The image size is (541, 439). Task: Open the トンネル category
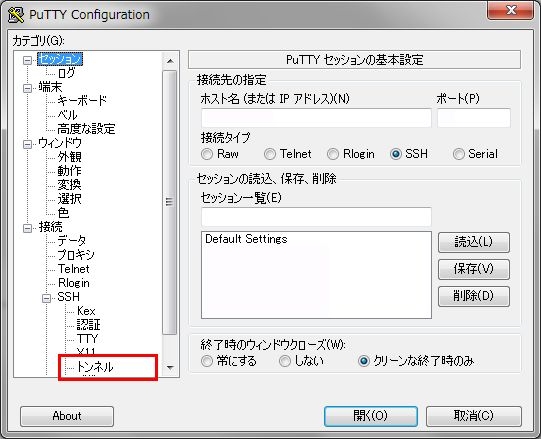(95, 367)
